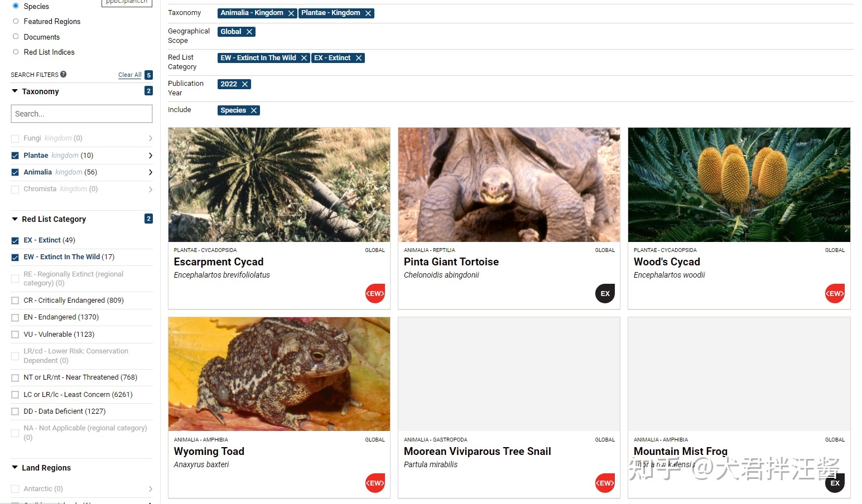Open the Wyoming Toad photo thumbnail
The height and width of the screenshot is (504, 862).
tap(279, 374)
